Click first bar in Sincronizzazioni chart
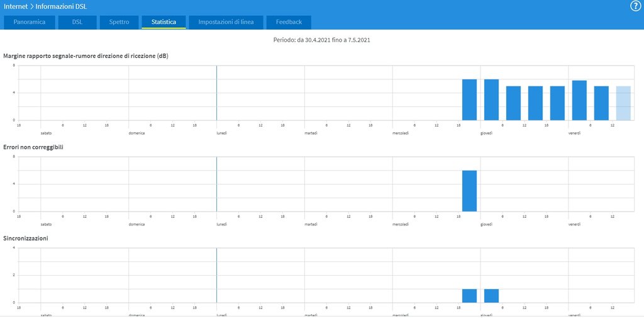 469,296
